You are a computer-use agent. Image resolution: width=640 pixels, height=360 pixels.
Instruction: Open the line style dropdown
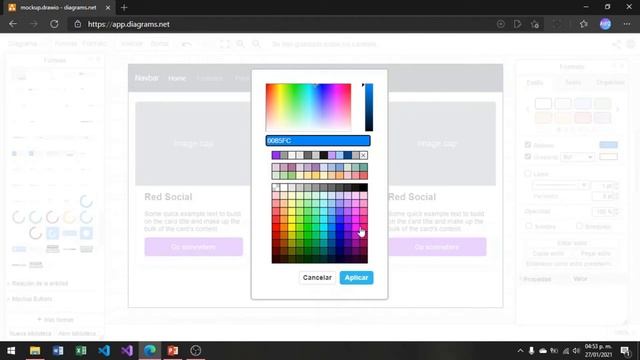pos(560,185)
